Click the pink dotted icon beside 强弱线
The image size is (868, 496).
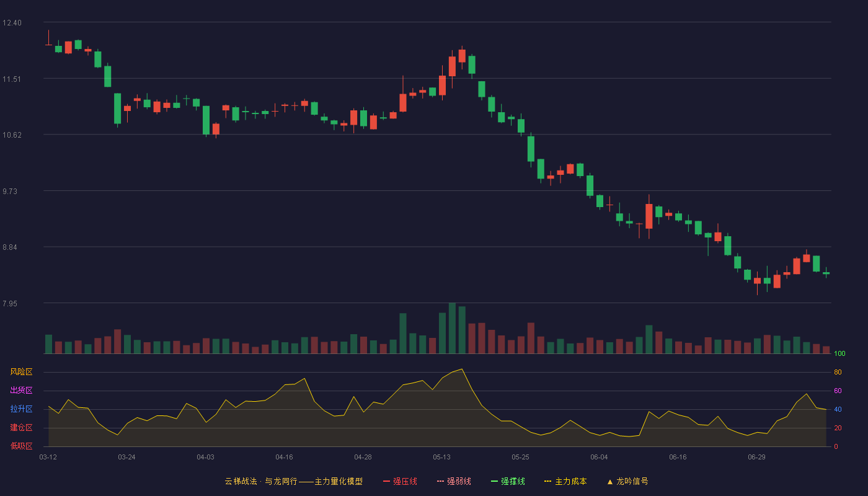point(441,481)
